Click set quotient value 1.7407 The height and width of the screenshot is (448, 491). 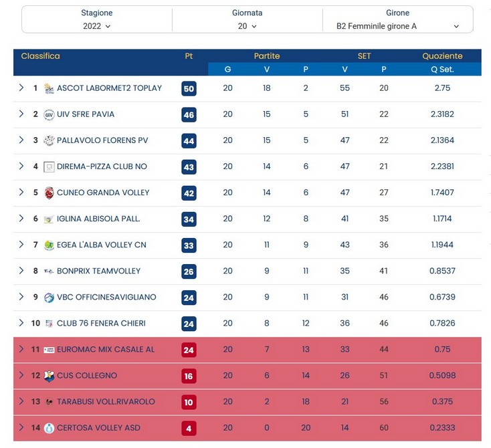[x=442, y=193]
